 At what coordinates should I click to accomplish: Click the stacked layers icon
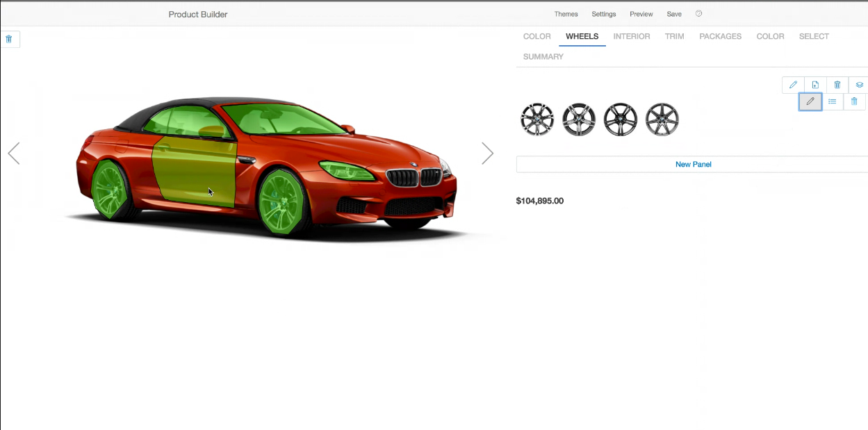click(x=859, y=85)
